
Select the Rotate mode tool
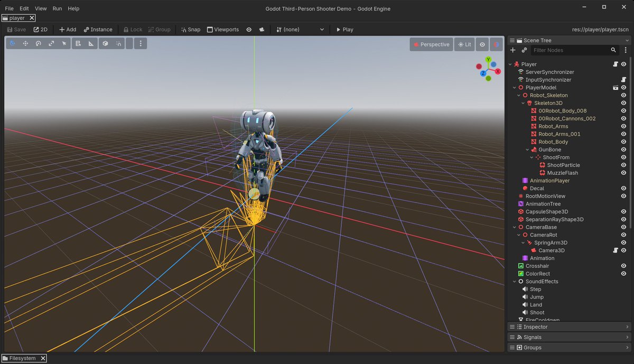point(39,44)
